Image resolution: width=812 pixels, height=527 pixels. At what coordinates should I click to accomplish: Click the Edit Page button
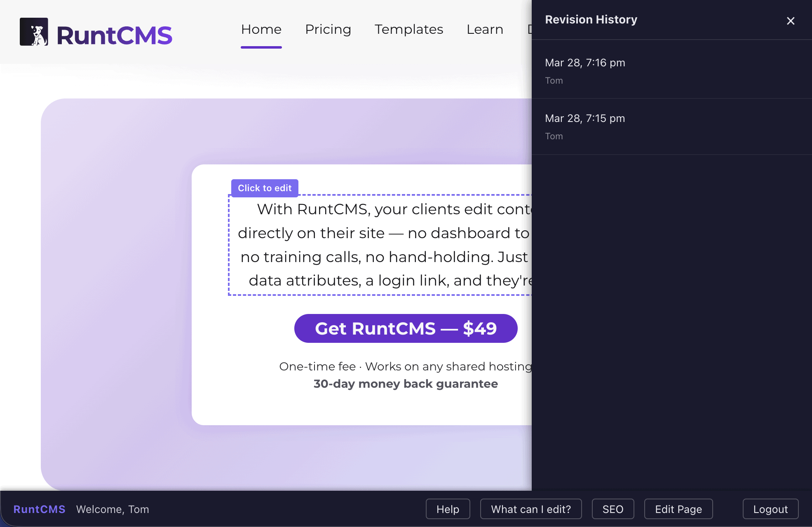tap(678, 509)
